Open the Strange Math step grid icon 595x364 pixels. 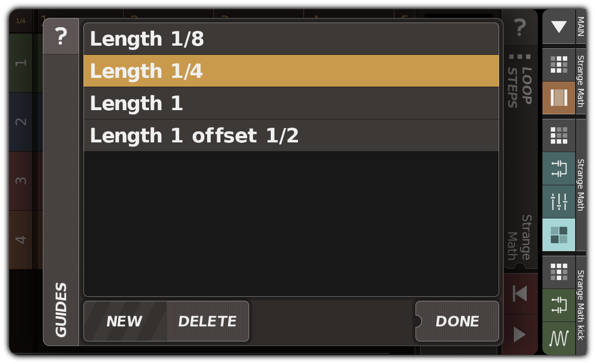click(559, 65)
